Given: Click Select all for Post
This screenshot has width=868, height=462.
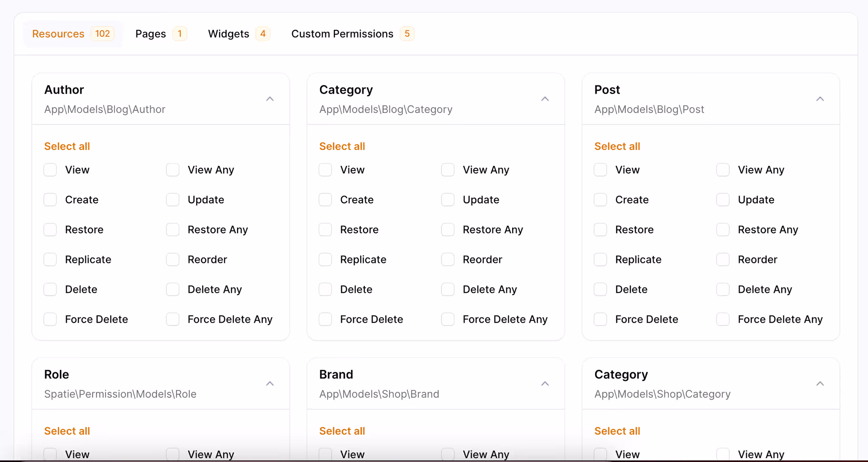Looking at the screenshot, I should click(617, 147).
